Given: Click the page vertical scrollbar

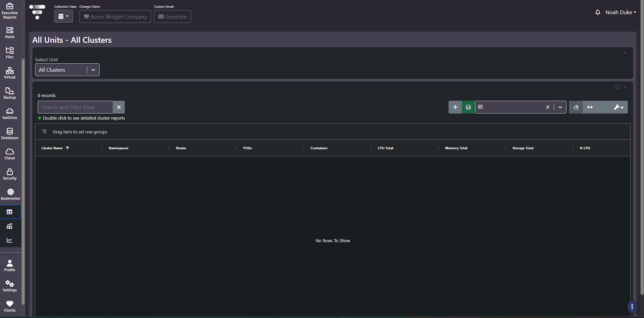Looking at the screenshot, I should click(642, 148).
